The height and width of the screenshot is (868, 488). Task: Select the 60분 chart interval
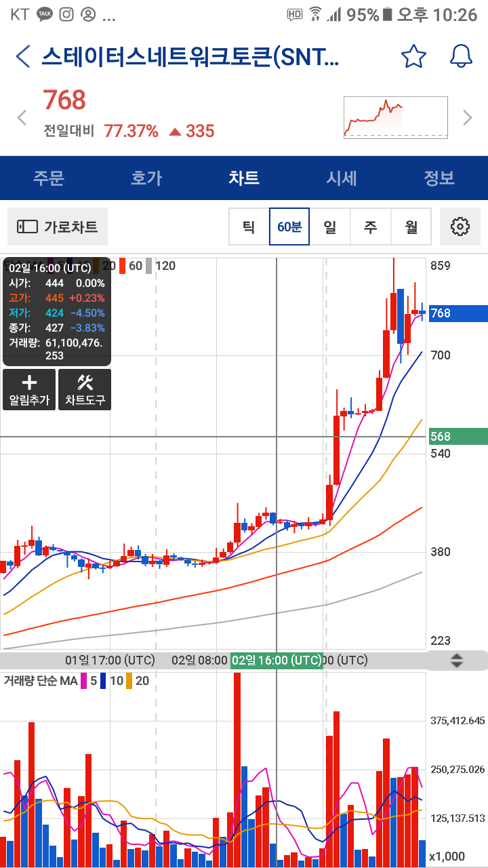point(289,226)
